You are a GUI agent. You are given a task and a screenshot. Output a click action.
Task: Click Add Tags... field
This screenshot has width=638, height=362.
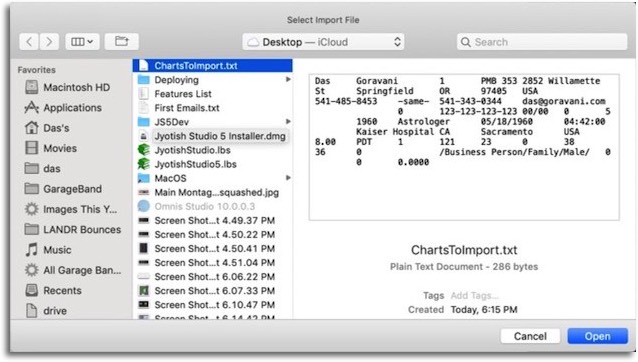474,296
